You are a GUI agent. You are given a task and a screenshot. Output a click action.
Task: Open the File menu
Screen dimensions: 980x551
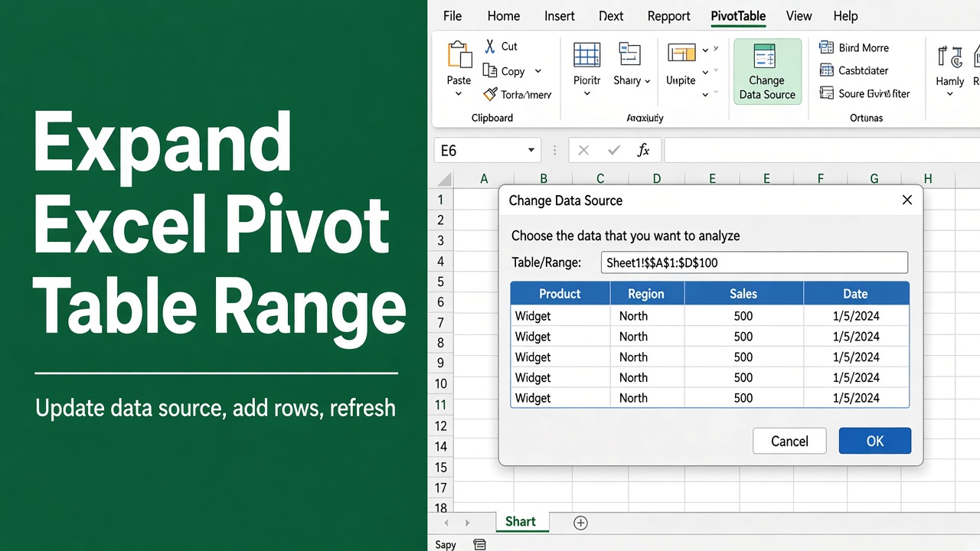[x=452, y=16]
